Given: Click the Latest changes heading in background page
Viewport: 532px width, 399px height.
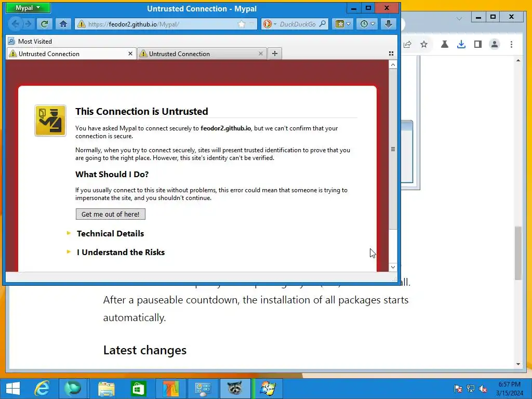Looking at the screenshot, I should coord(145,350).
